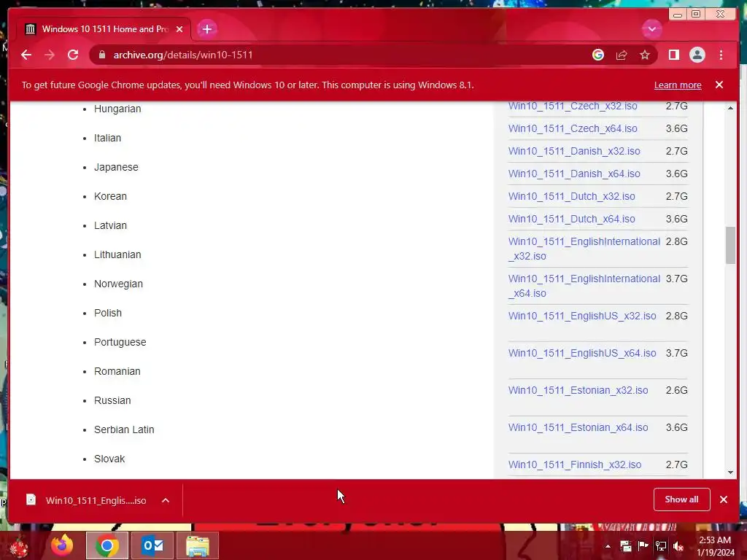Download Win10_1511_Danish_x32.iso
The image size is (747, 560).
click(x=573, y=151)
